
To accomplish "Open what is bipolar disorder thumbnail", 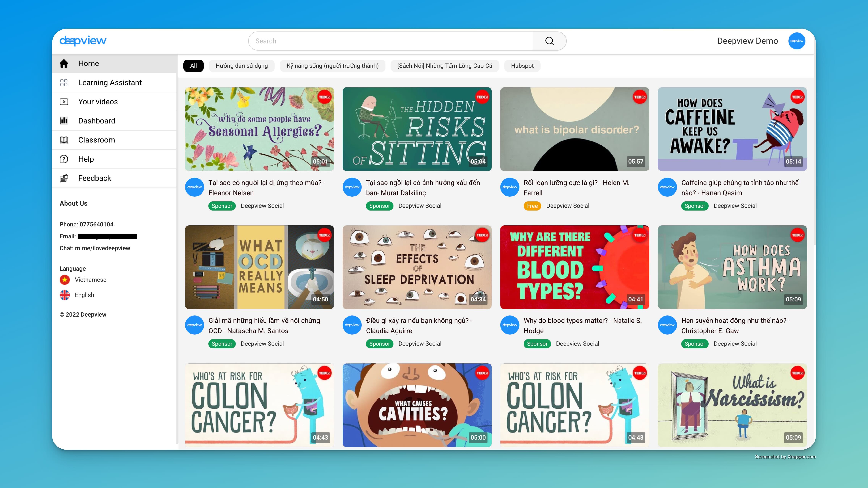I will tap(575, 129).
